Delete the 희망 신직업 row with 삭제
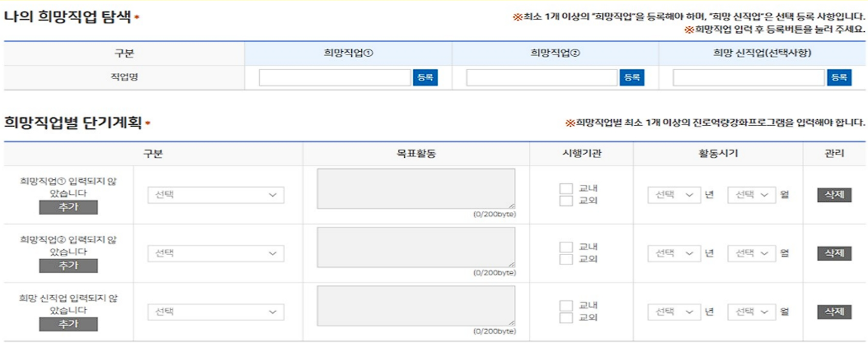The height and width of the screenshot is (347, 868). tap(834, 311)
